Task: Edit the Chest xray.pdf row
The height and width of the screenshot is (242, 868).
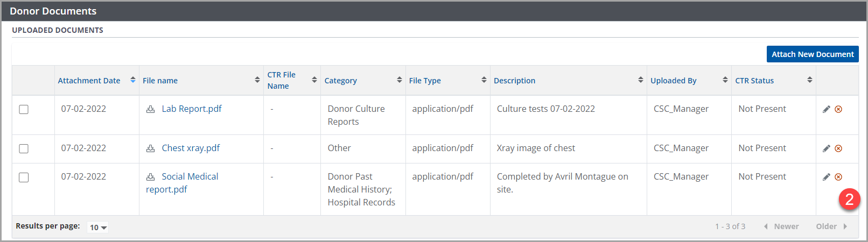Action: pos(826,148)
